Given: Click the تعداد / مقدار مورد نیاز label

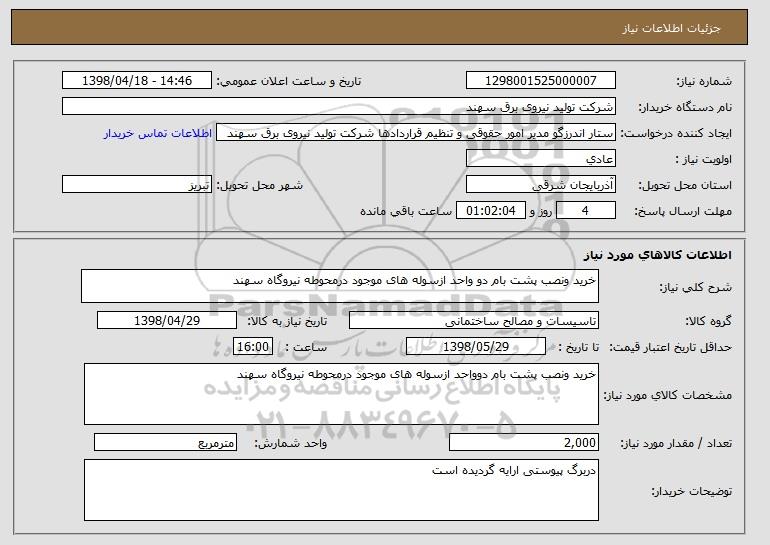Looking at the screenshot, I should (676, 444).
